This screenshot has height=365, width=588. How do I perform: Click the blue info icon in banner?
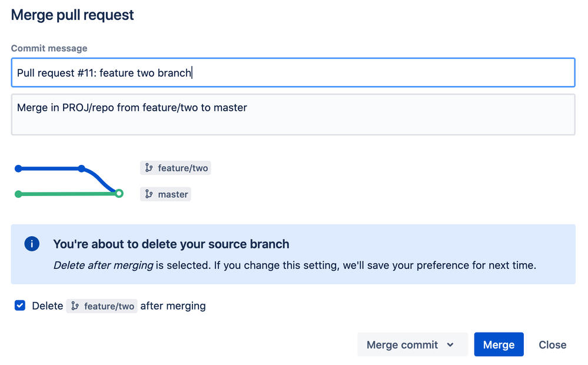(32, 244)
